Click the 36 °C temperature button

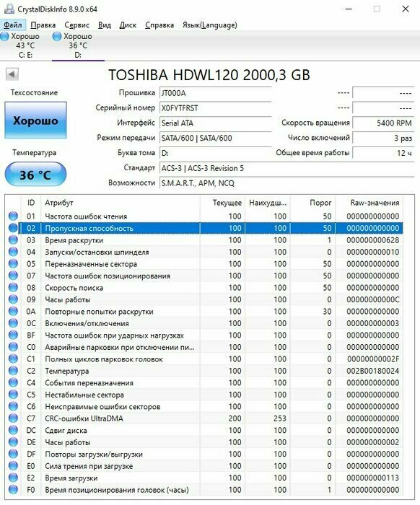(35, 175)
